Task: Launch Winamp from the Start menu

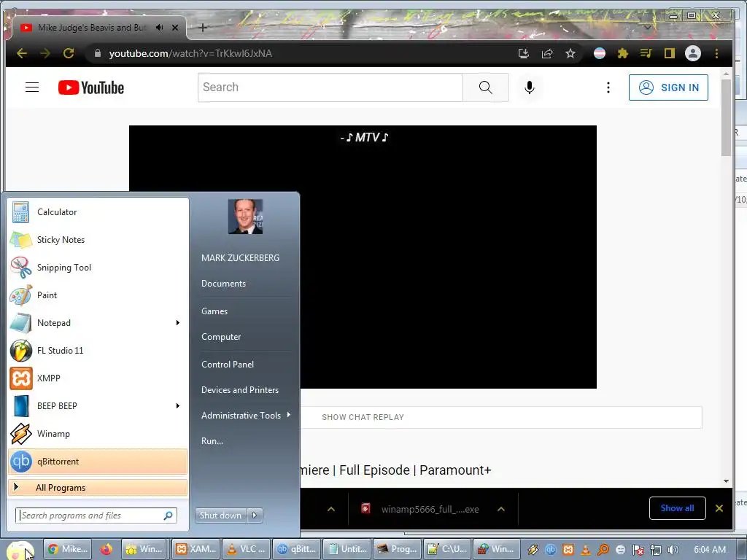Action: coord(98,433)
